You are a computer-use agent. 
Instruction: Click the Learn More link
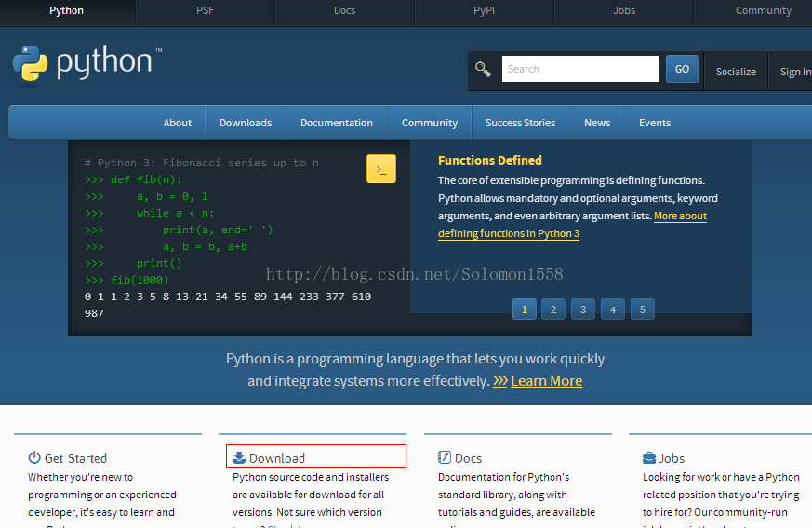click(546, 381)
